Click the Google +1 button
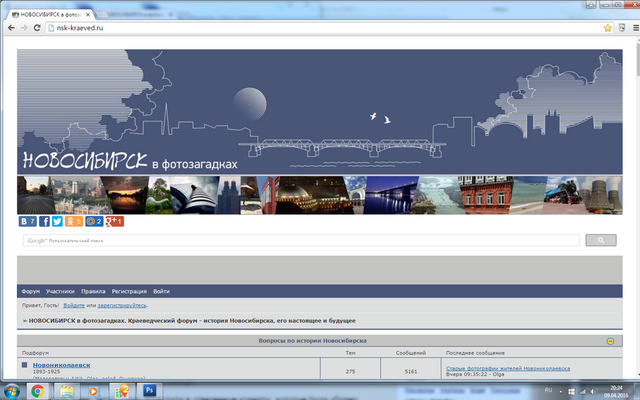The image size is (640, 400). 114,221
